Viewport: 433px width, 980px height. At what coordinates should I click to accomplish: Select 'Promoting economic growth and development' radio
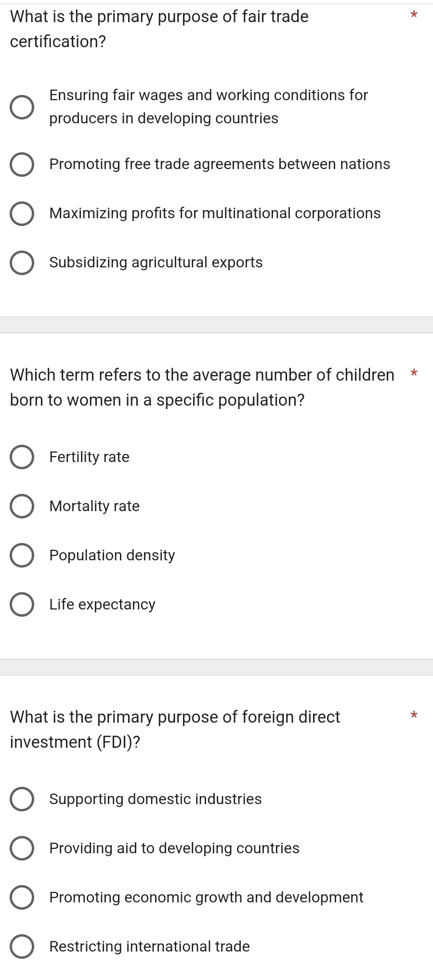(22, 898)
